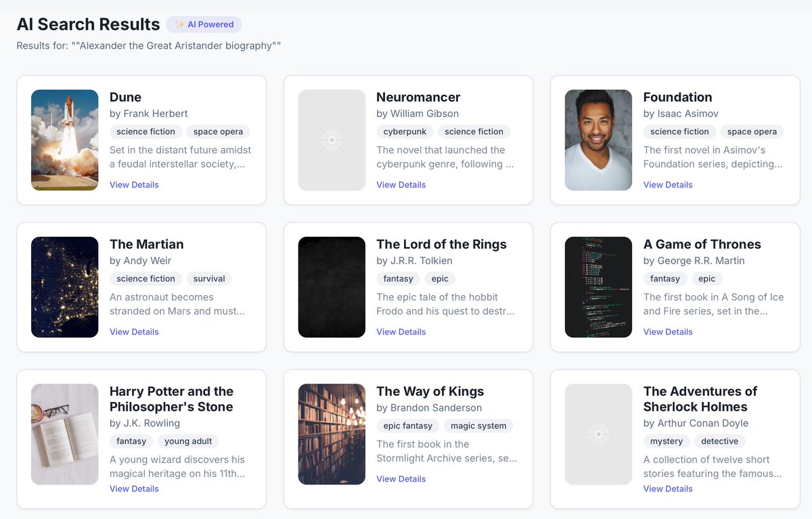Click Neuromancer's science fiction tag
This screenshot has width=812, height=519.
(x=474, y=132)
